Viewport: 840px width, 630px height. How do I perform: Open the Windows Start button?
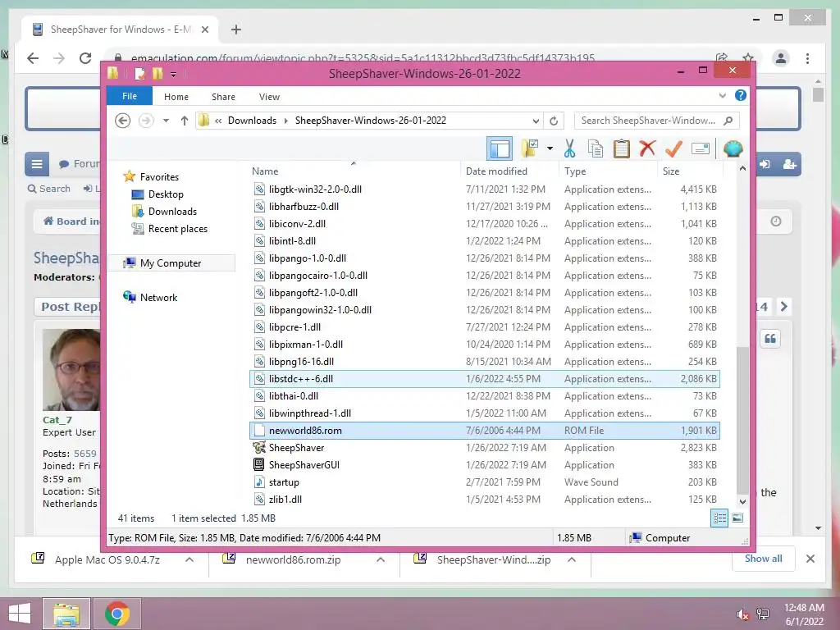click(x=20, y=614)
